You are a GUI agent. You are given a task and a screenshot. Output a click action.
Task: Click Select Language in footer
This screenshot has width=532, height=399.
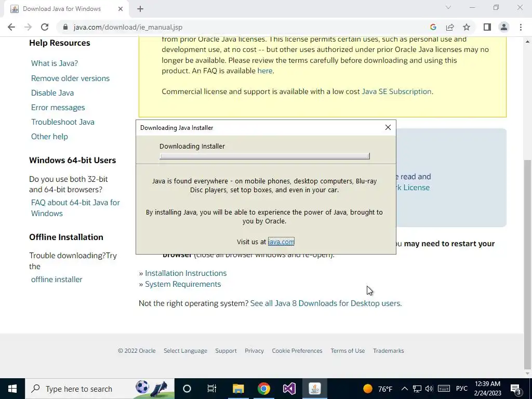click(185, 351)
